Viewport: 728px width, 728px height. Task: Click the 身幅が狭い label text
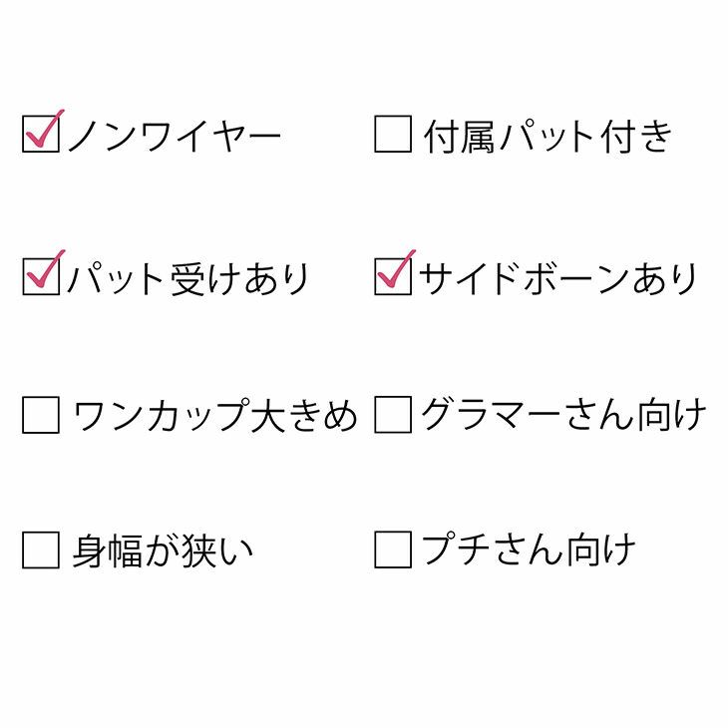162,551
